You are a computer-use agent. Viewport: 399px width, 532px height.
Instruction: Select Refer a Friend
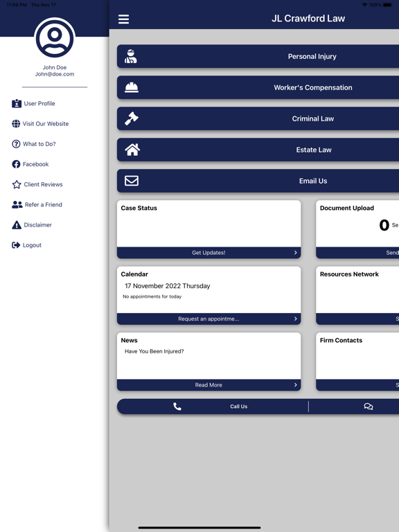coord(37,204)
